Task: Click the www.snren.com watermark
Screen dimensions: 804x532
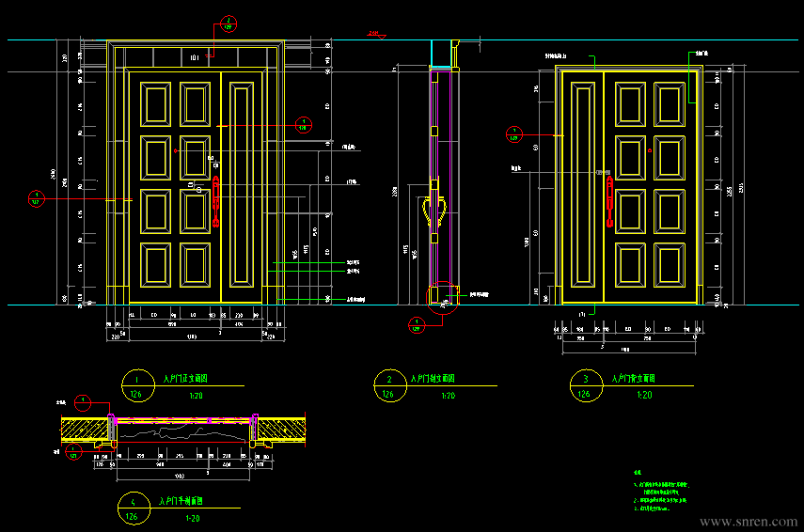Action: tap(749, 522)
